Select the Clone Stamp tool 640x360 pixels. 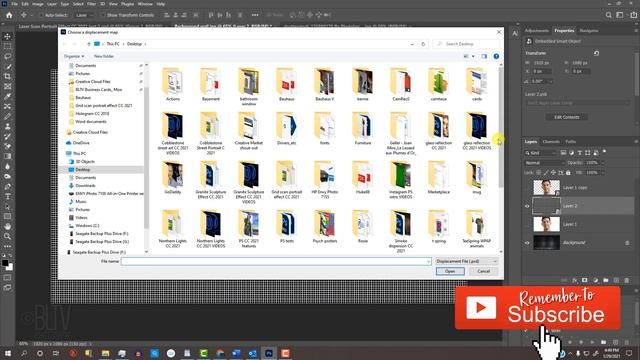(x=7, y=126)
